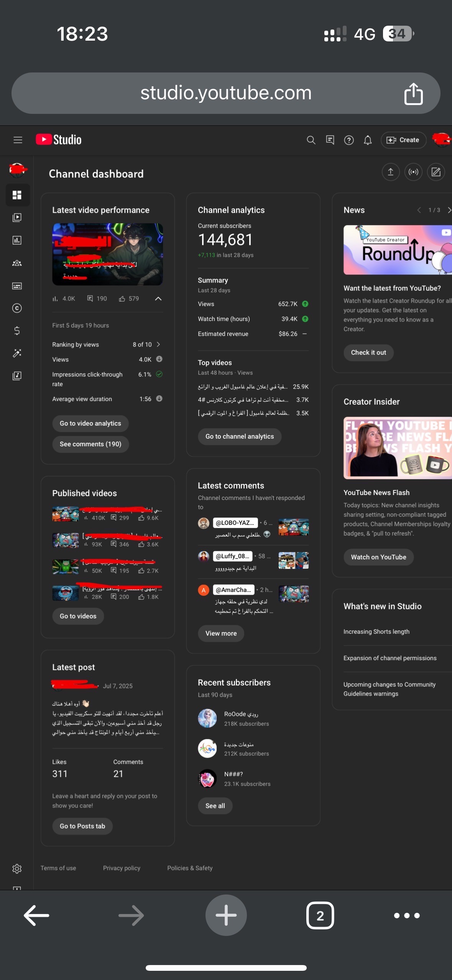Open the latest video thumbnail
Screen dimensions: 452x980
coord(108,254)
